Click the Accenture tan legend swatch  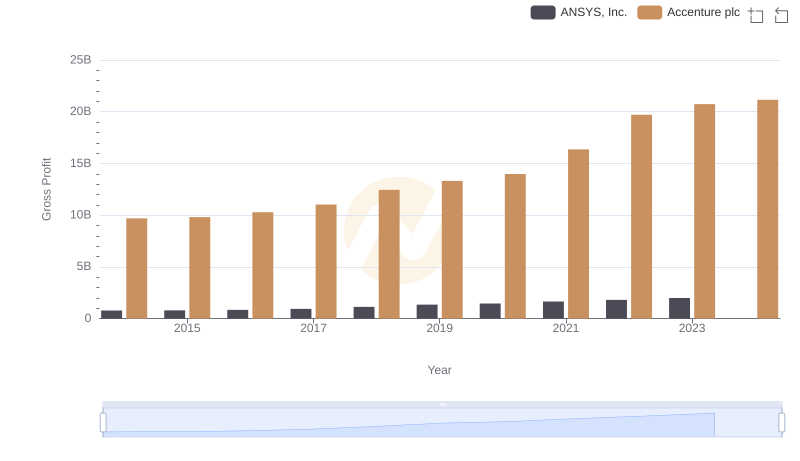click(649, 12)
